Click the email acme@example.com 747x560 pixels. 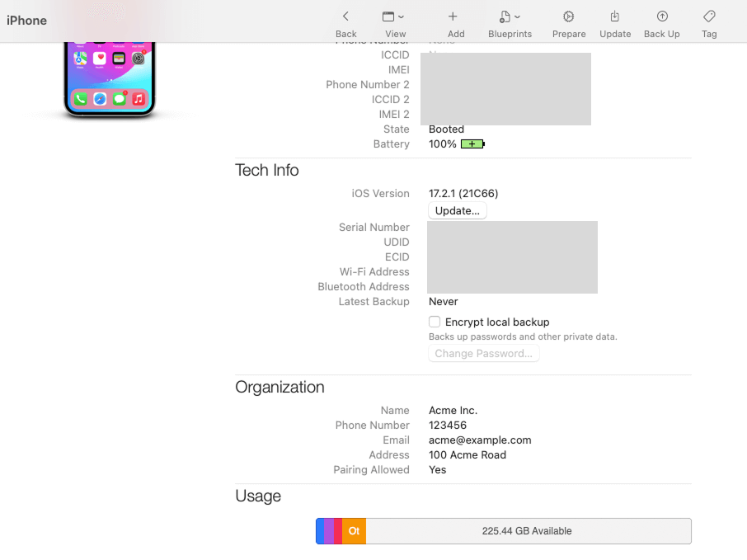point(480,440)
